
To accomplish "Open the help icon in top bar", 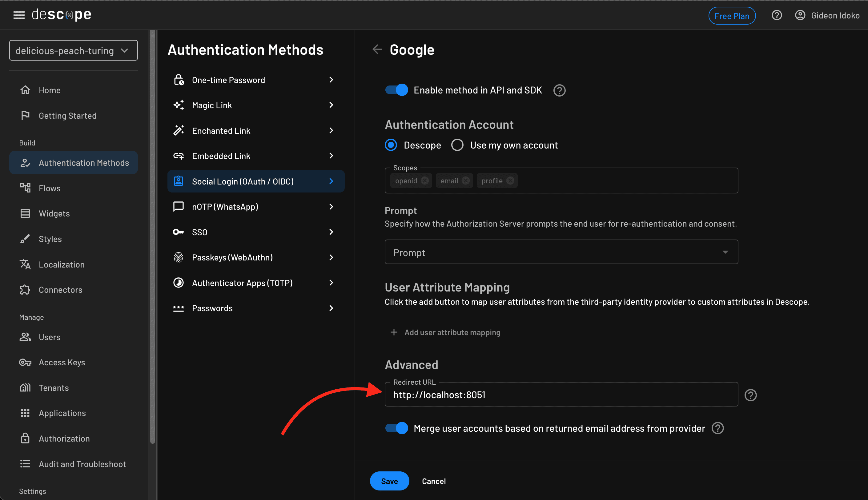I will pos(777,15).
